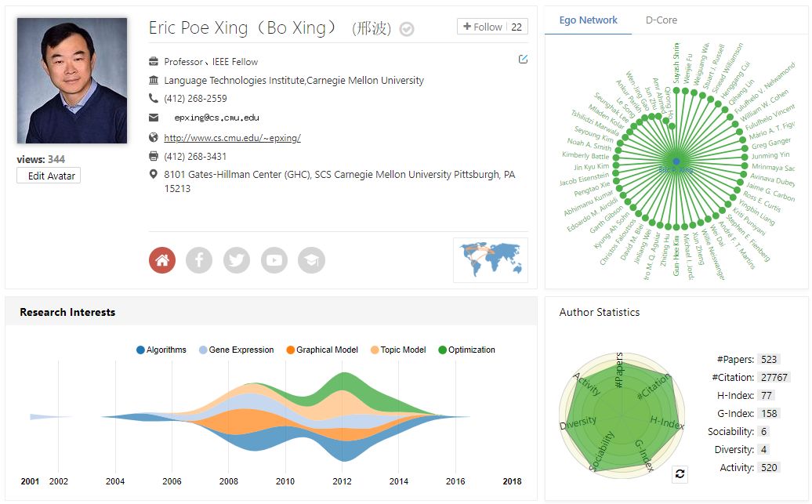Image resolution: width=812 pixels, height=504 pixels.
Task: Click the profile photo of Eric Xing
Action: click(72, 81)
